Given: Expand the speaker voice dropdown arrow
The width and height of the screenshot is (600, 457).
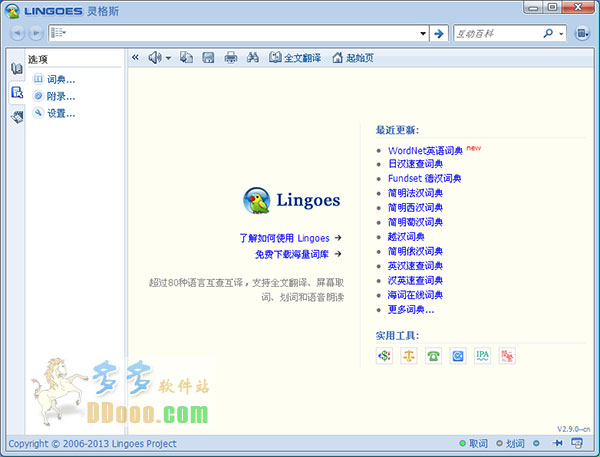Looking at the screenshot, I should tap(168, 58).
